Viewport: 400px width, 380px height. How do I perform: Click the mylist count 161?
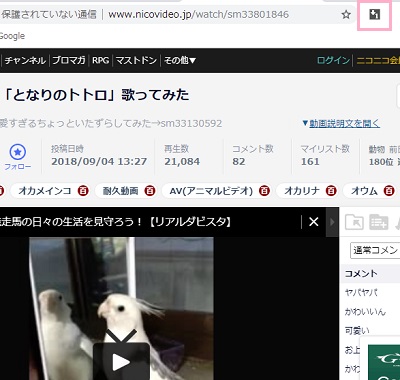310,162
